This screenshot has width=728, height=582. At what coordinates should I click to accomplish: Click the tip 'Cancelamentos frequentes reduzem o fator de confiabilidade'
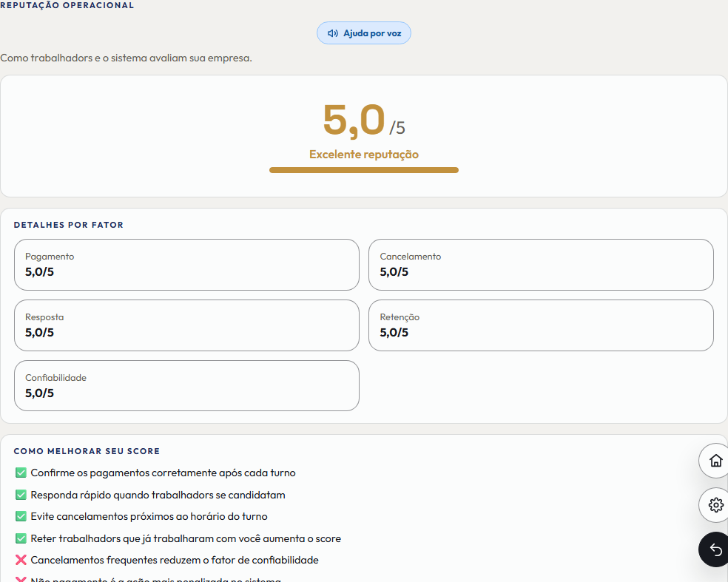[x=175, y=561]
